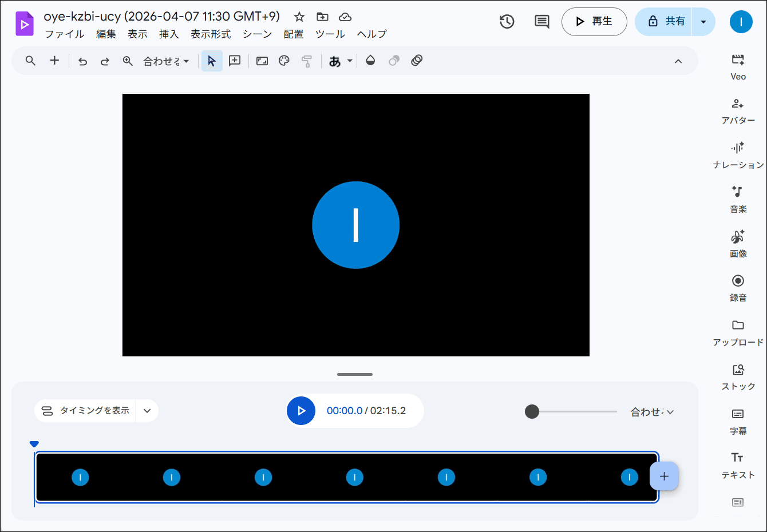Open version history
Viewport: 767px width, 532px height.
tap(507, 22)
